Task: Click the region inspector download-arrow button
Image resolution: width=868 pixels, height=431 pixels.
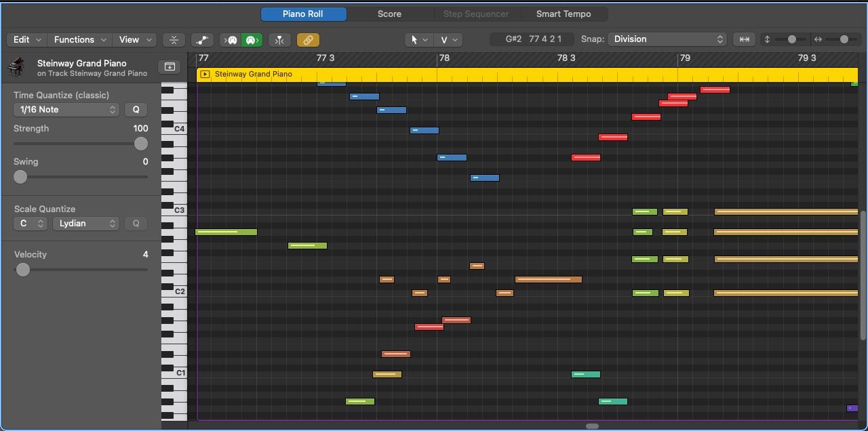Action: coord(169,66)
